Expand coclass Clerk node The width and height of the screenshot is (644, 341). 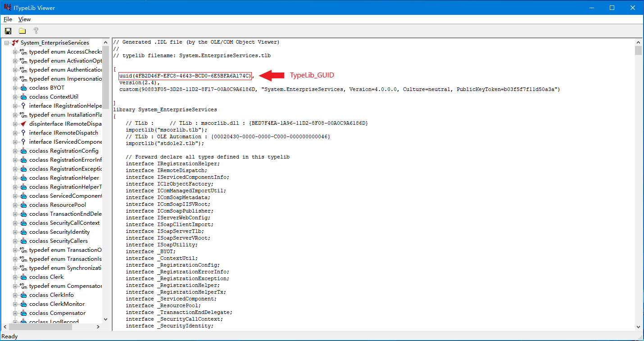(x=15, y=277)
